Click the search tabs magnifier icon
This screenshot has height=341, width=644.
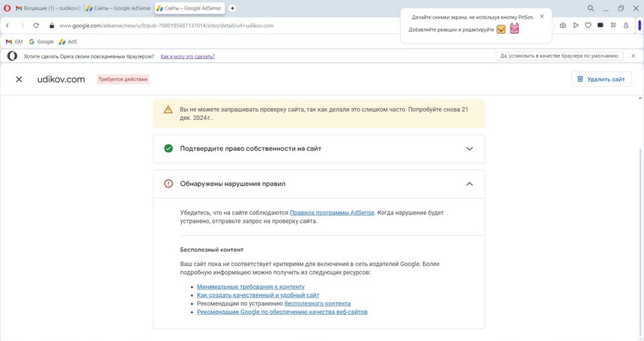[591, 8]
